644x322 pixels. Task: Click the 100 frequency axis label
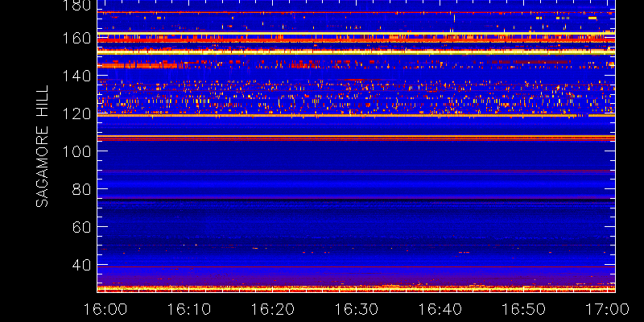pos(77,151)
